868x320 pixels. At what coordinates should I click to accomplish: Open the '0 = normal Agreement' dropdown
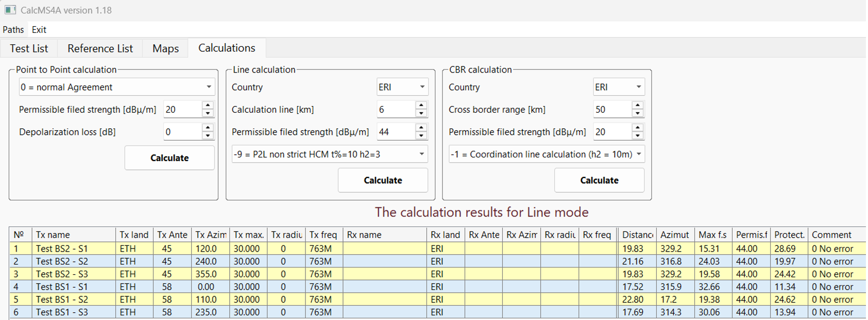point(117,87)
